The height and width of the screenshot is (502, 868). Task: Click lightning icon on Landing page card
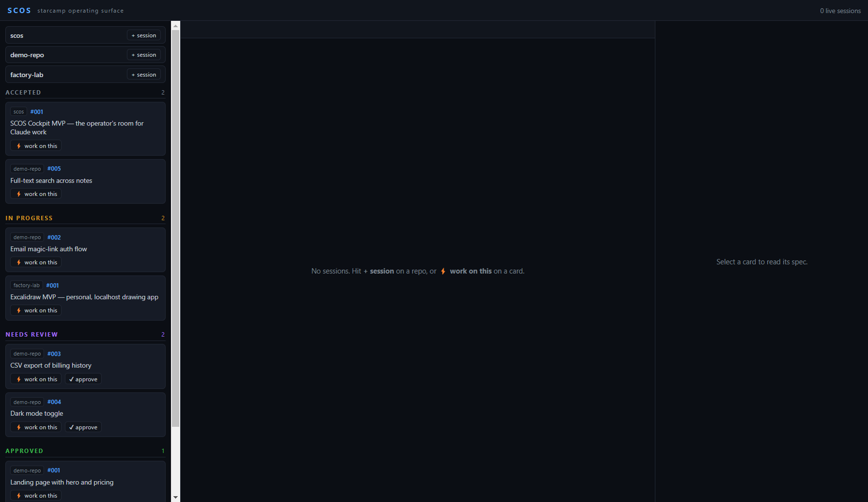[19, 495]
